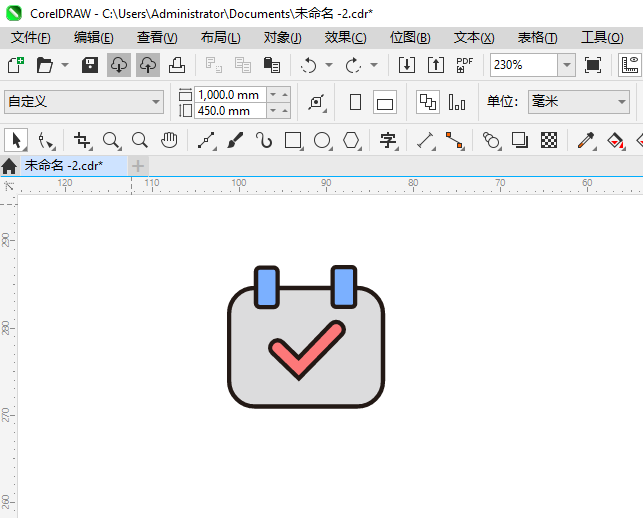Select the Text tool
The image size is (643, 518).
pos(388,140)
